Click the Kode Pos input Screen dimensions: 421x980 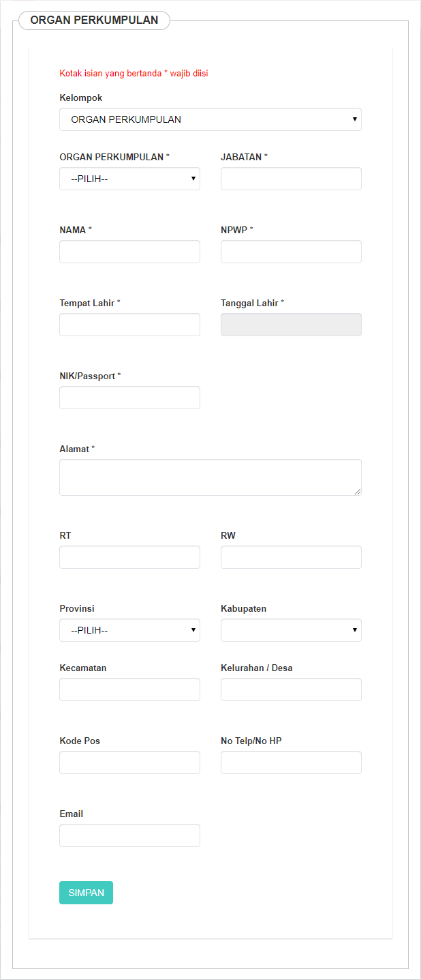coord(129,762)
